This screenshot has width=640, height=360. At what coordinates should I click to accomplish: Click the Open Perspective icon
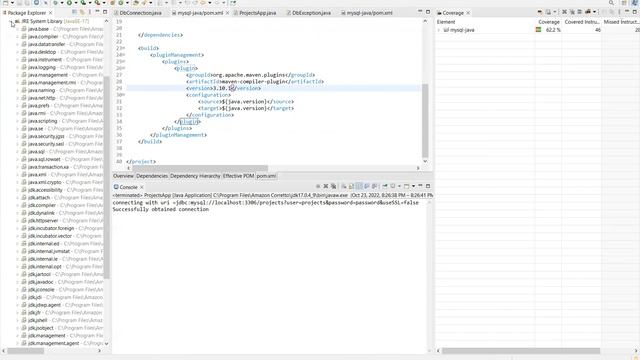(x=624, y=2)
